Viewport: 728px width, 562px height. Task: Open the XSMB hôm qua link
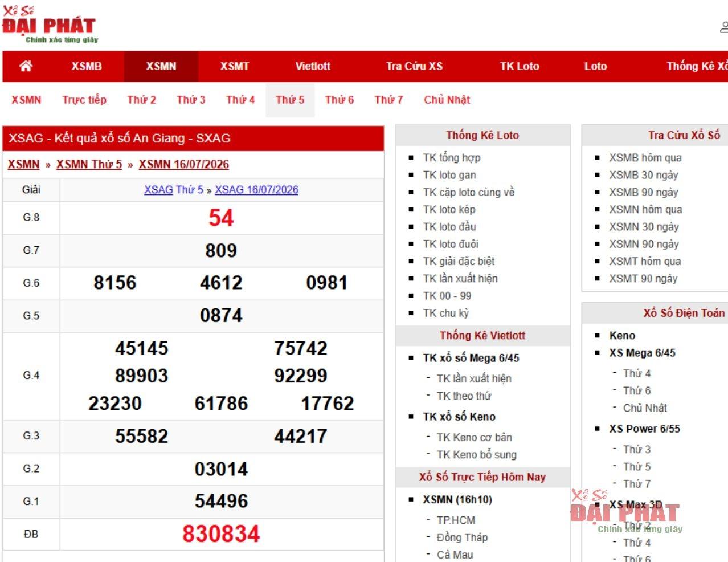pos(645,158)
